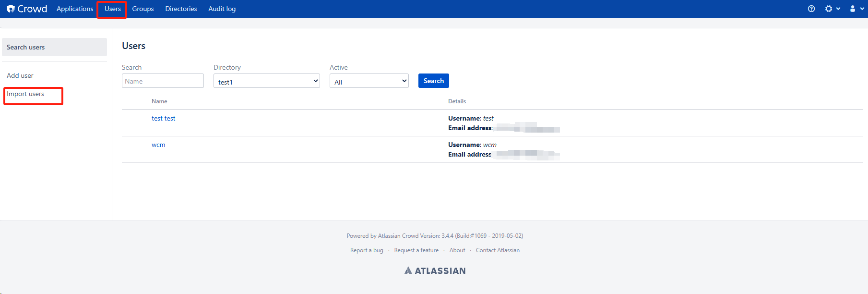Click the Report a bug link

(367, 250)
